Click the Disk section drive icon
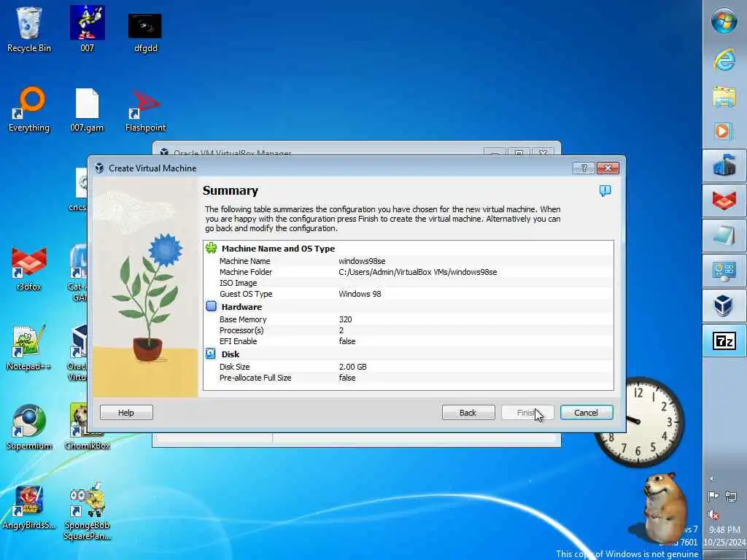The height and width of the screenshot is (560, 747). tap(211, 354)
